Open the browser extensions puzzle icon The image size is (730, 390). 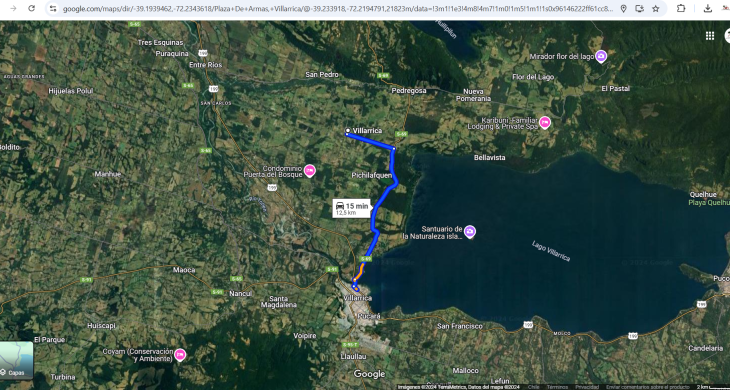click(681, 8)
